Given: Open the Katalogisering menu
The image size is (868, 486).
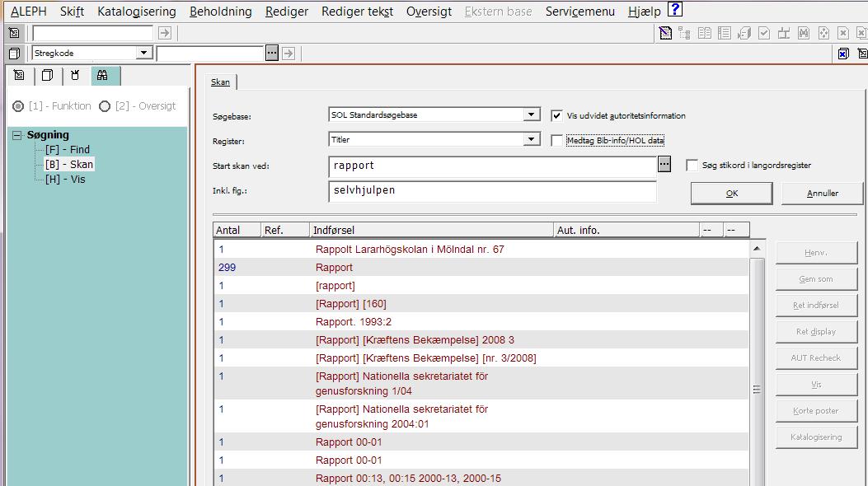Looking at the screenshot, I should click(x=136, y=12).
